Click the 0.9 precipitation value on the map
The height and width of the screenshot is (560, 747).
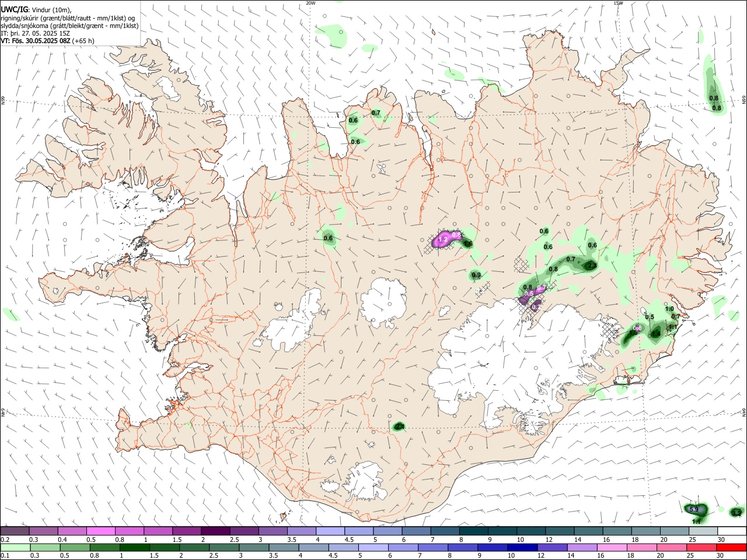(476, 275)
